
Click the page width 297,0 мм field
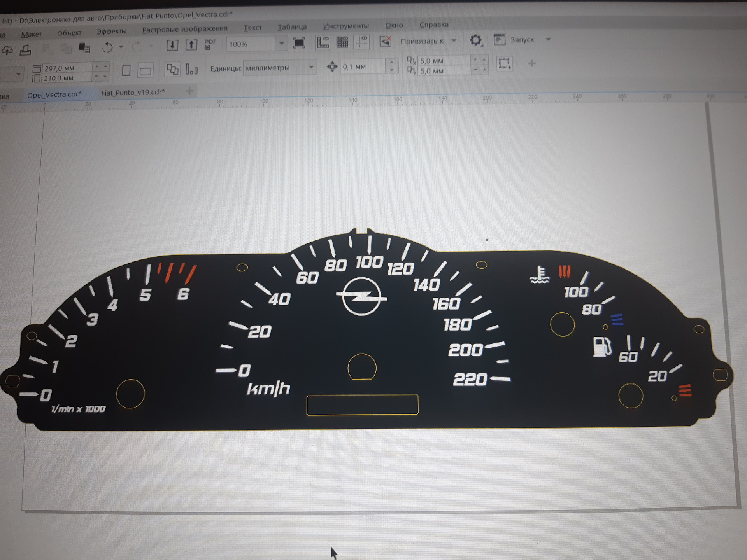[x=67, y=68]
